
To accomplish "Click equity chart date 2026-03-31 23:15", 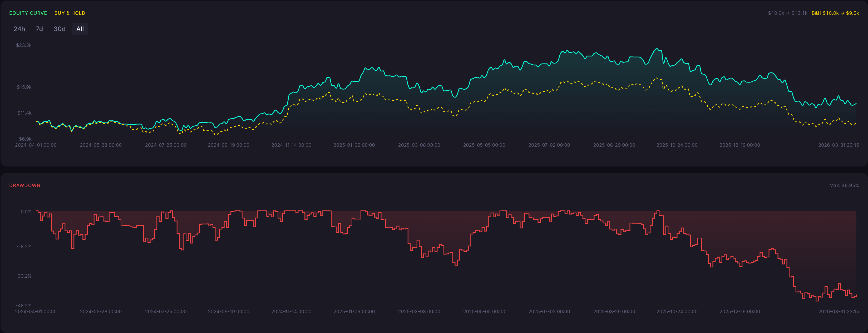I will click(838, 145).
